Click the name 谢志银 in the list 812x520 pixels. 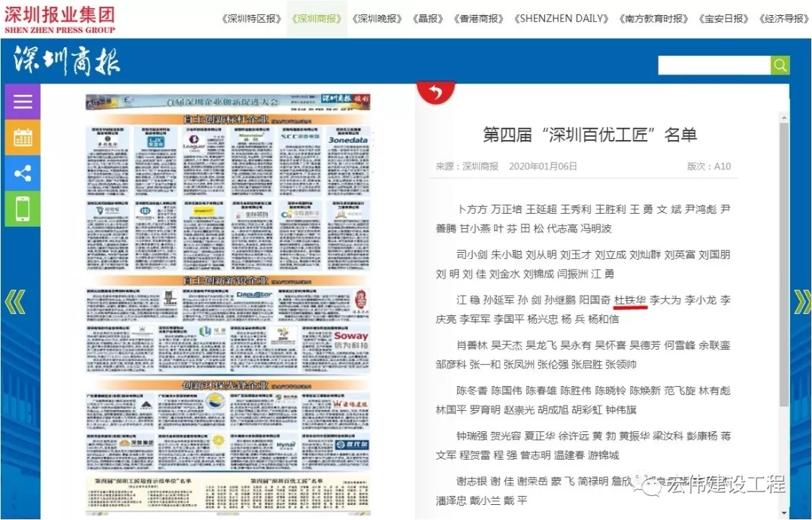(x=471, y=482)
